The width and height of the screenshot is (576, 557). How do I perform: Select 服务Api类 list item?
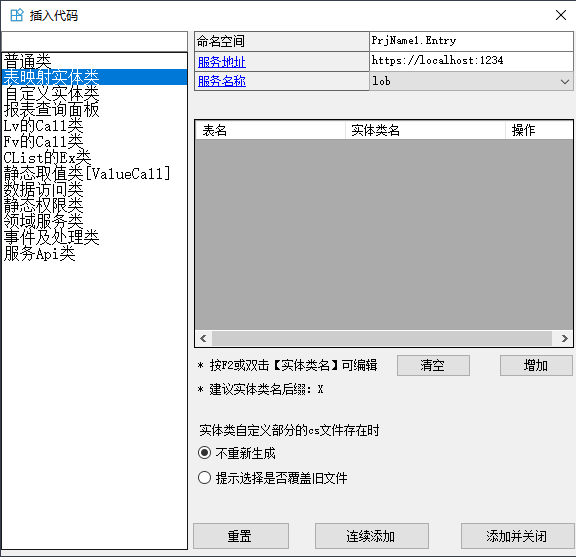click(x=40, y=254)
